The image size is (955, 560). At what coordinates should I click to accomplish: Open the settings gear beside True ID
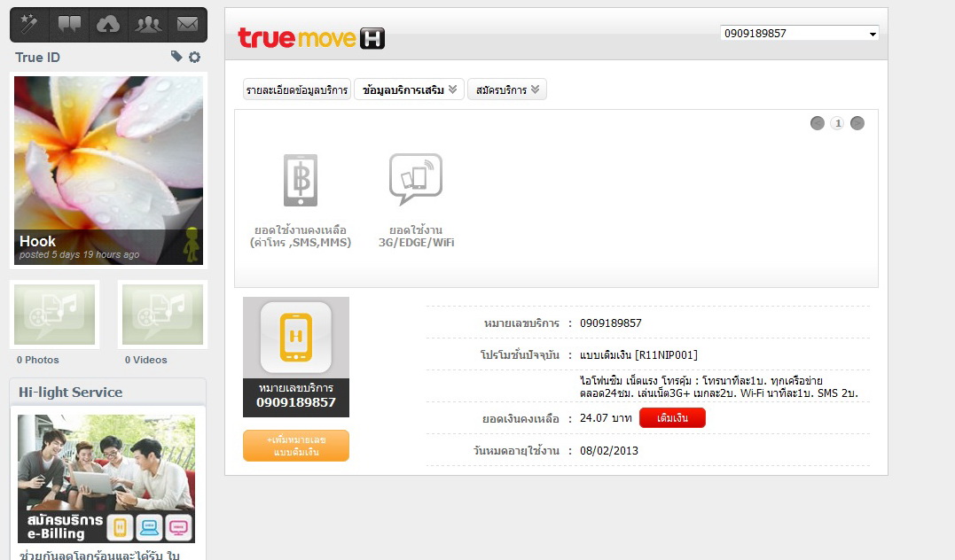point(194,58)
